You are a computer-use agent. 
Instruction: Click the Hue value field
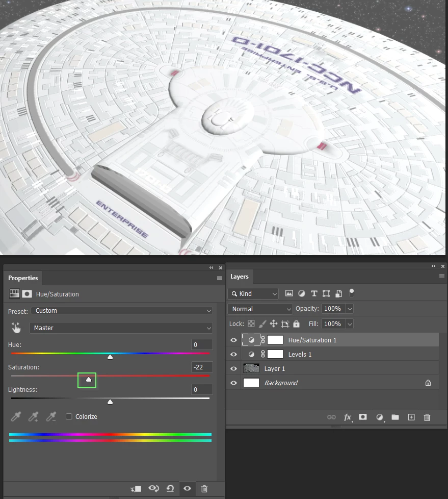[202, 344]
